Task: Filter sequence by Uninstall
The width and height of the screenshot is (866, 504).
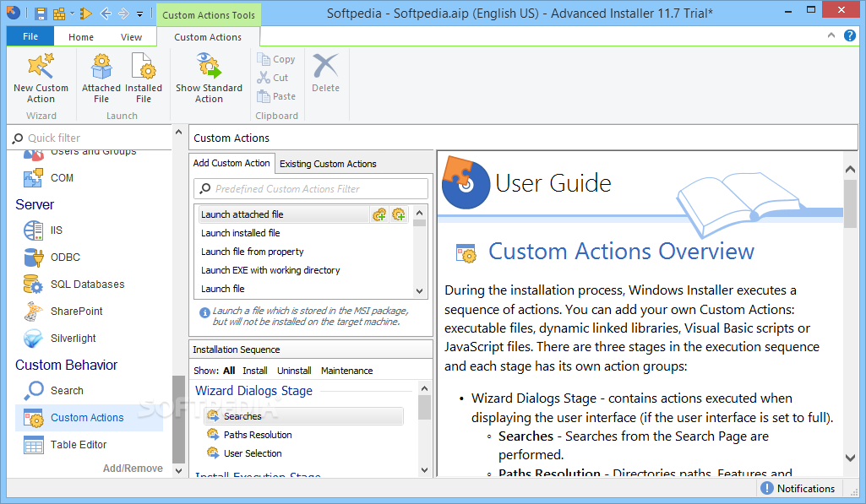Action: pos(294,371)
